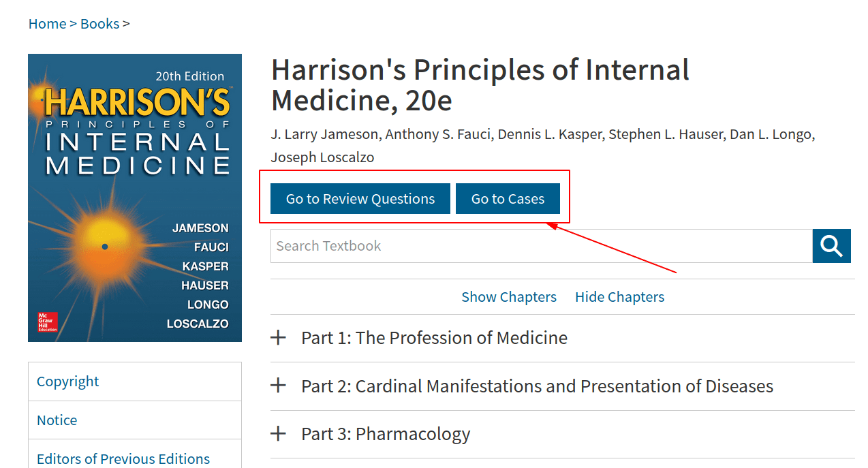
Task: Expand Part 1 with the plus icon
Action: tap(278, 338)
